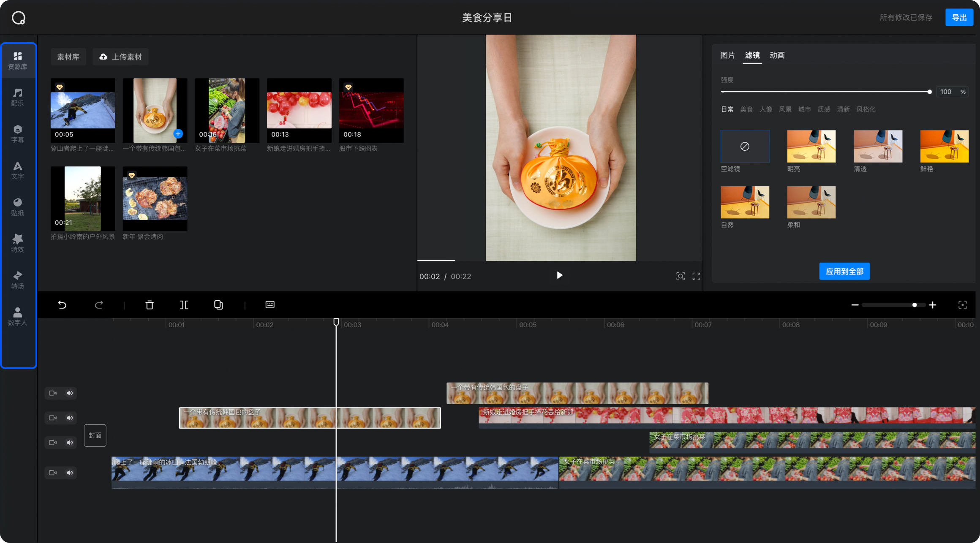
Task: Click the split clip icon
Action: 184,305
